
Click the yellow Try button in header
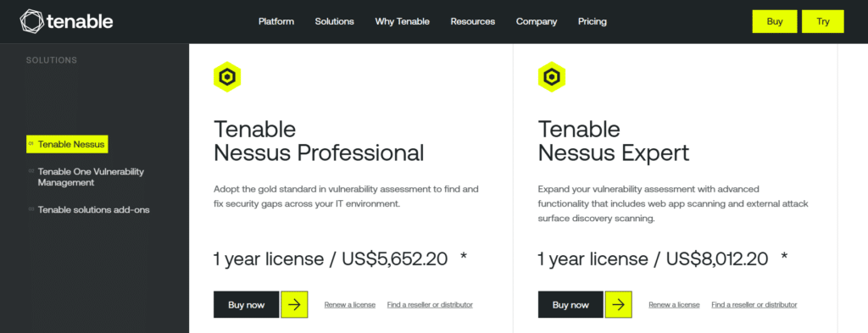point(823,21)
